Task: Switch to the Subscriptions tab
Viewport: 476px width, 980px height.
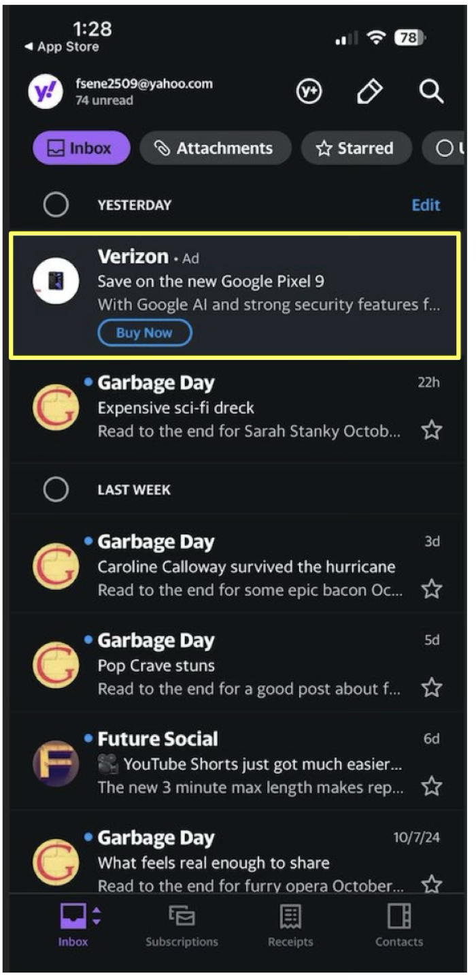Action: click(182, 926)
